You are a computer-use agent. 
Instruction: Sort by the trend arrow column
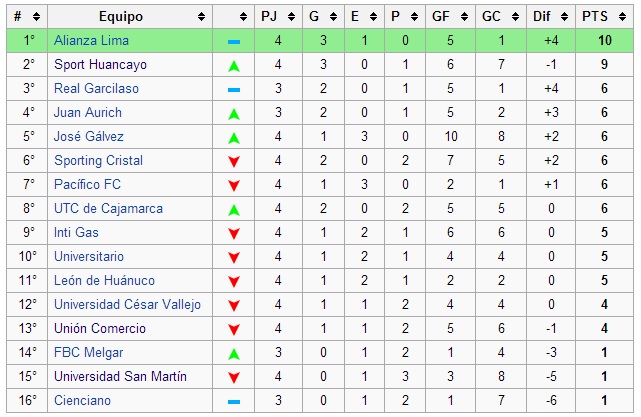pos(243,17)
